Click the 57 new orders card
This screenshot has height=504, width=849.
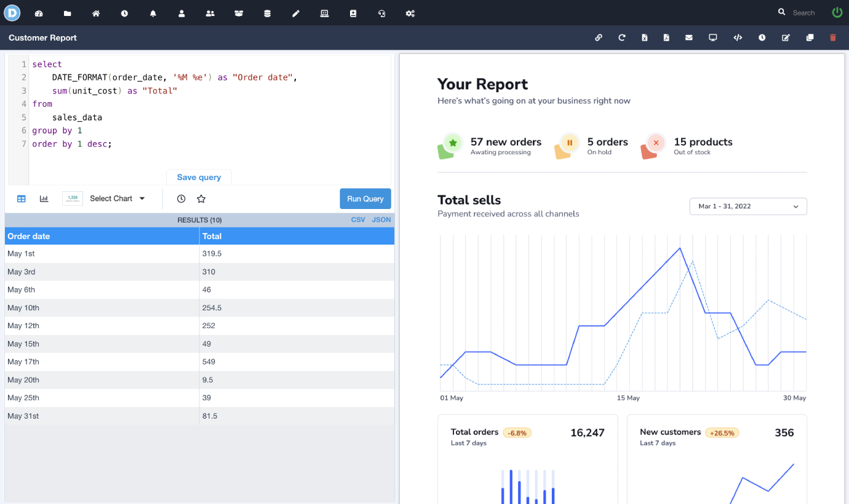click(490, 146)
